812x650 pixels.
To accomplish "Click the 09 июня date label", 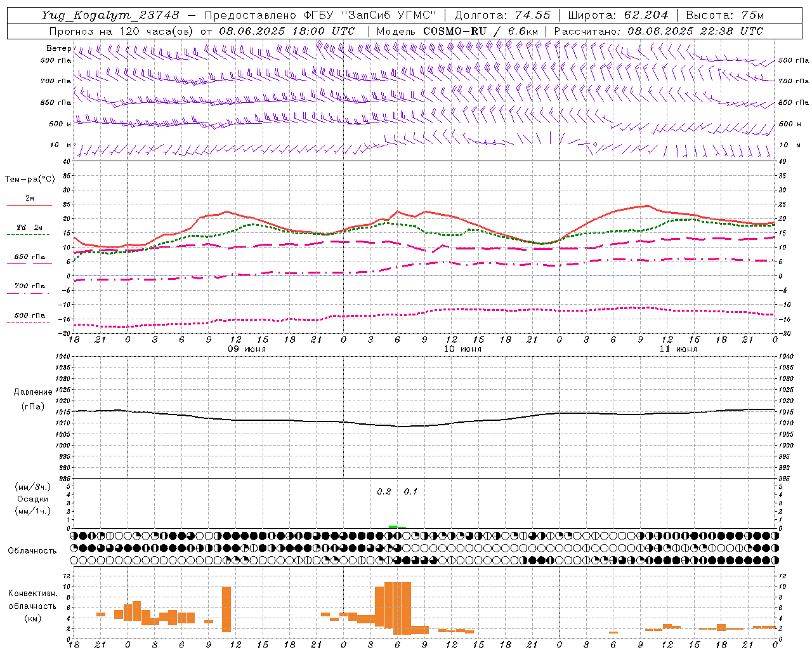I will pyautogui.click(x=247, y=349).
